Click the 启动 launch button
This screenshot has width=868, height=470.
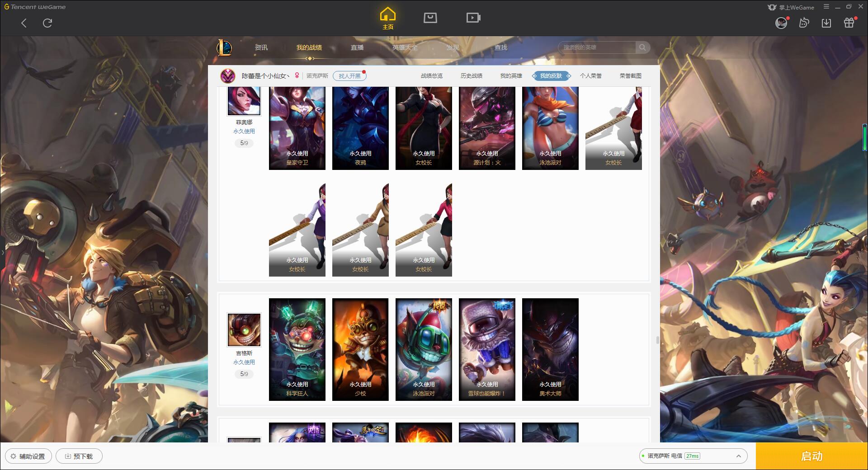811,456
